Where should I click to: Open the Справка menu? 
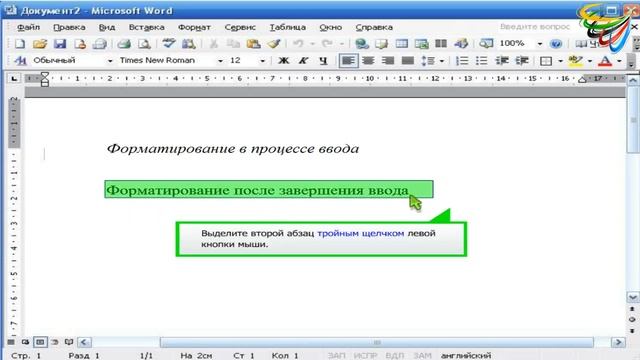[x=374, y=27]
